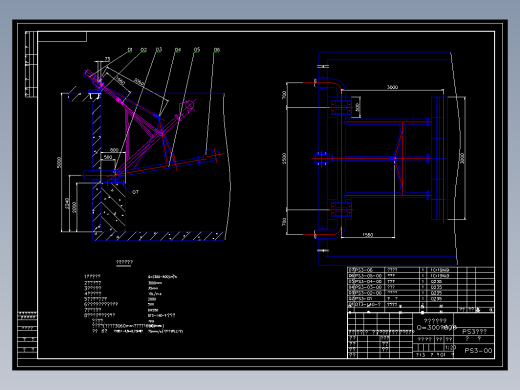Select the 500 dimension near upper bracket

click(358, 107)
